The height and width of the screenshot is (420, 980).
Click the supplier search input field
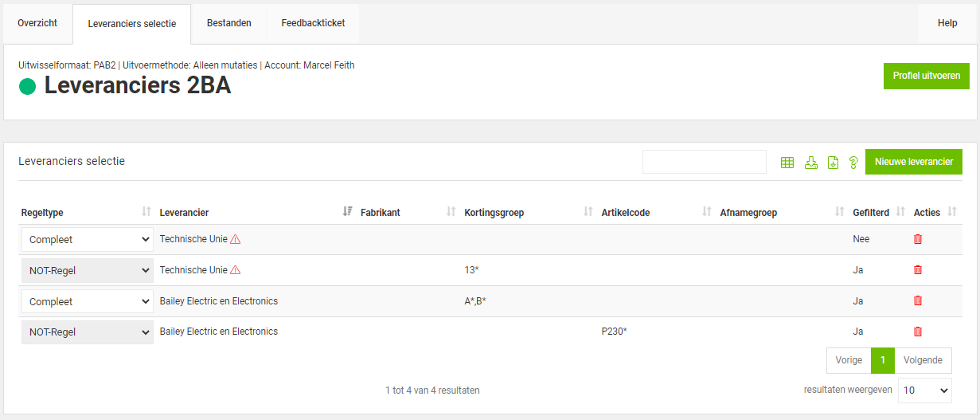pos(704,162)
